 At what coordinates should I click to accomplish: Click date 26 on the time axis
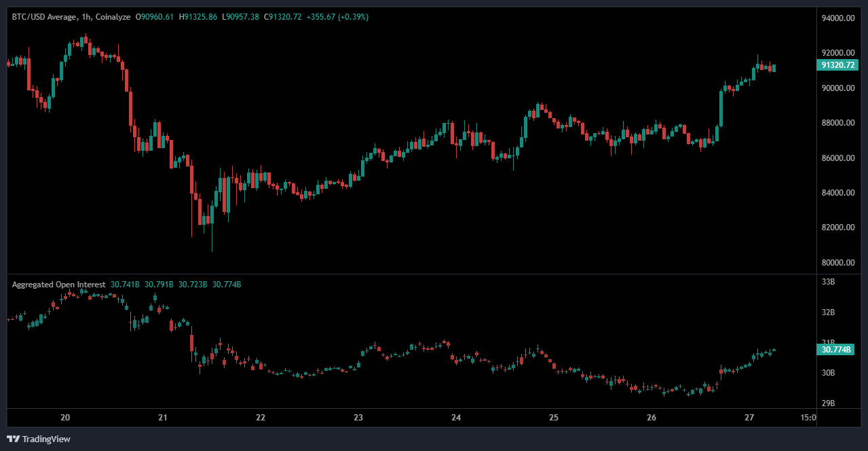click(x=652, y=418)
